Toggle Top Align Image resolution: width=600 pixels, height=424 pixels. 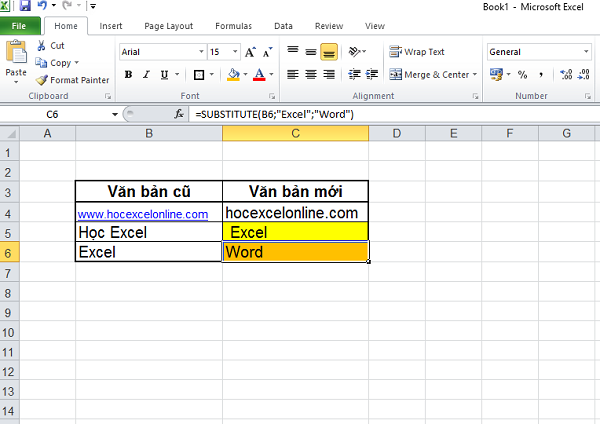[293, 51]
